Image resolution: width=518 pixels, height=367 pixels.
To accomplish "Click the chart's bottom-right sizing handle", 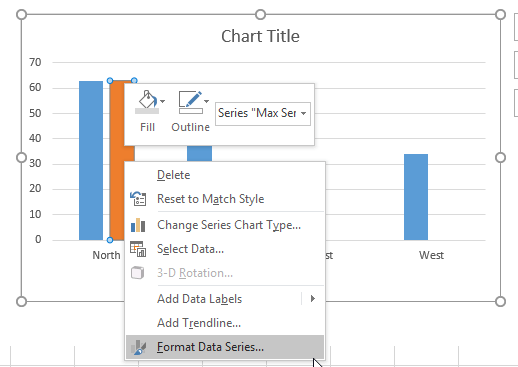I will point(500,301).
